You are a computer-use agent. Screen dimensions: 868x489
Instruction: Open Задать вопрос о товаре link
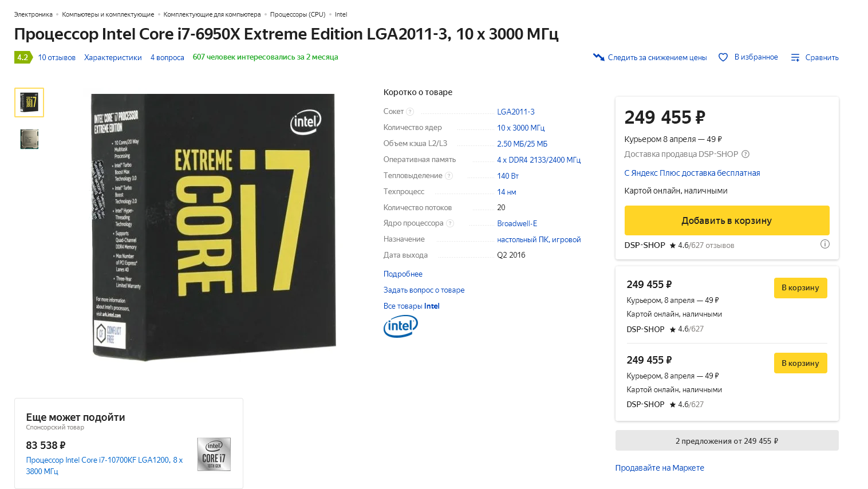point(424,290)
